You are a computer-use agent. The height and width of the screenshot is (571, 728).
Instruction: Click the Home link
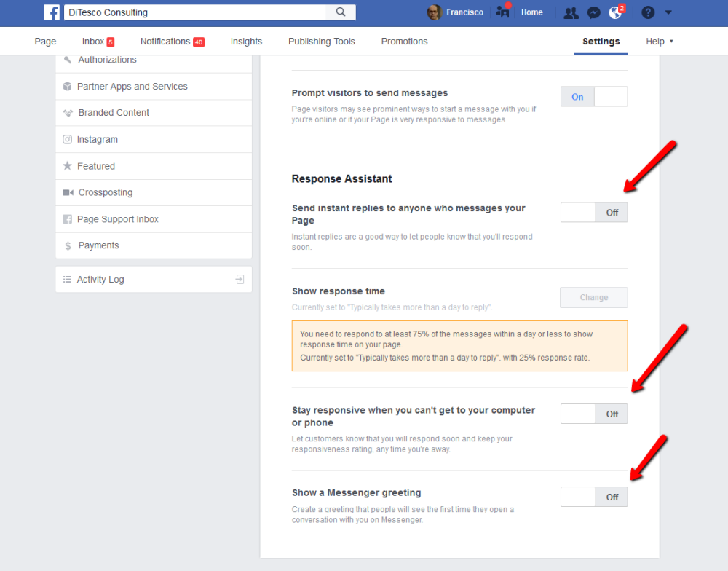click(531, 12)
